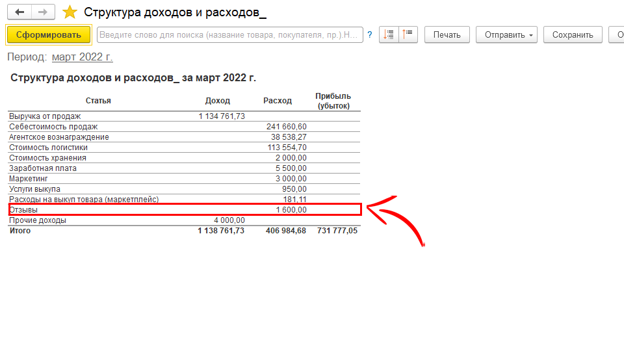Click the Себестоимость продаж expense value 241 660,60
This screenshot has height=364, width=624.
coord(286,127)
